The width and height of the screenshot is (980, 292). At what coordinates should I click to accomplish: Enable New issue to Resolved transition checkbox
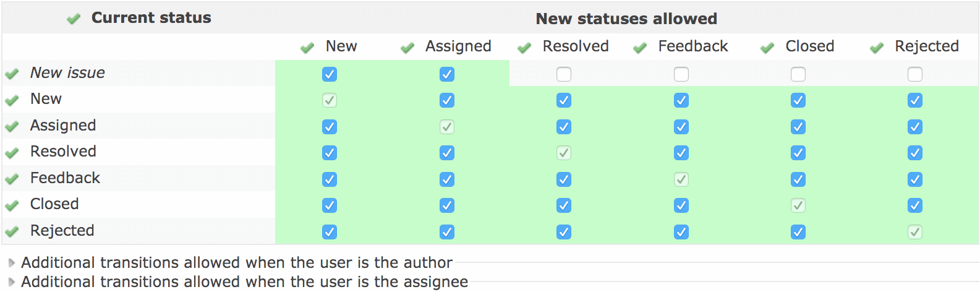tap(564, 74)
